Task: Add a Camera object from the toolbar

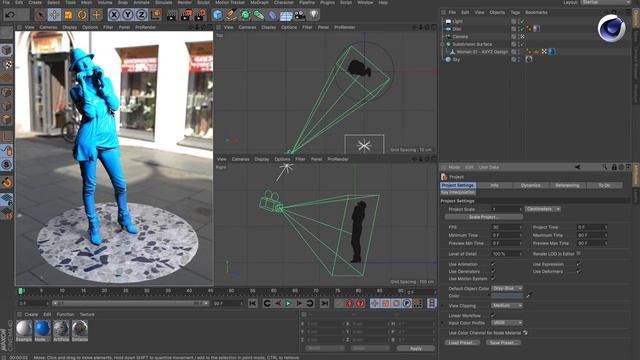Action: [x=300, y=16]
